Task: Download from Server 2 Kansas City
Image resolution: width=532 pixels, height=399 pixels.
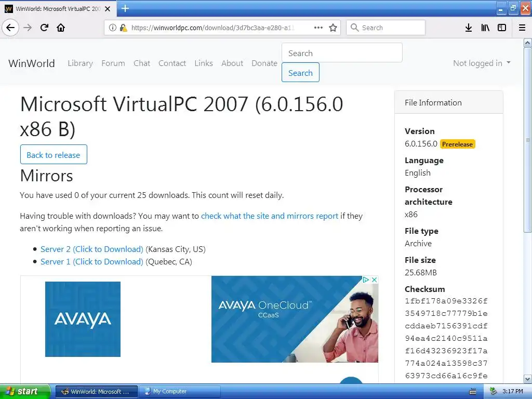Action: 91,249
